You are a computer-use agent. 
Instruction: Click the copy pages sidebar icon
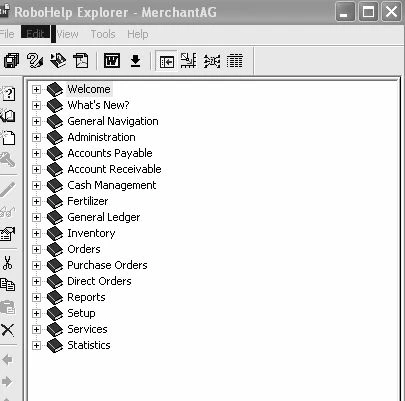point(8,285)
